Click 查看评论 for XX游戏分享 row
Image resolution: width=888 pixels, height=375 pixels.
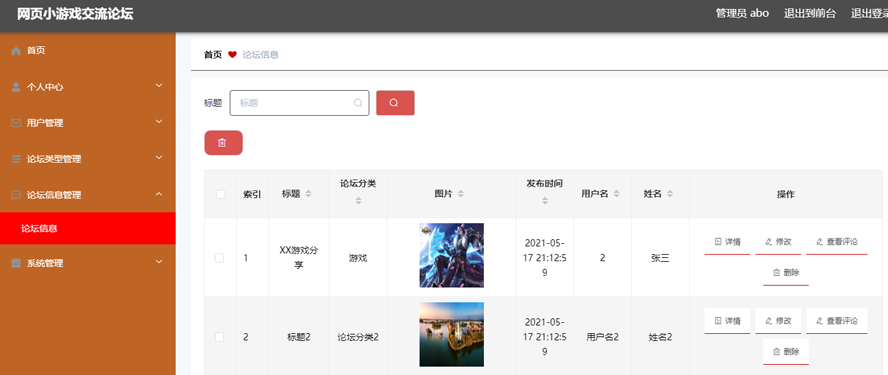[836, 242]
